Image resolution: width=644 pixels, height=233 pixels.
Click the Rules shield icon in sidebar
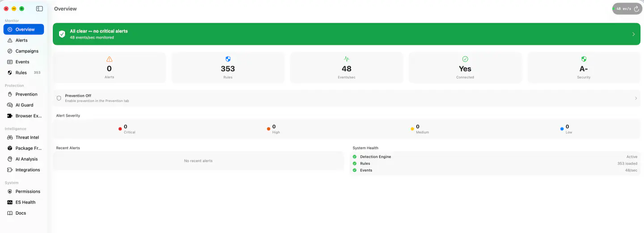click(10, 72)
